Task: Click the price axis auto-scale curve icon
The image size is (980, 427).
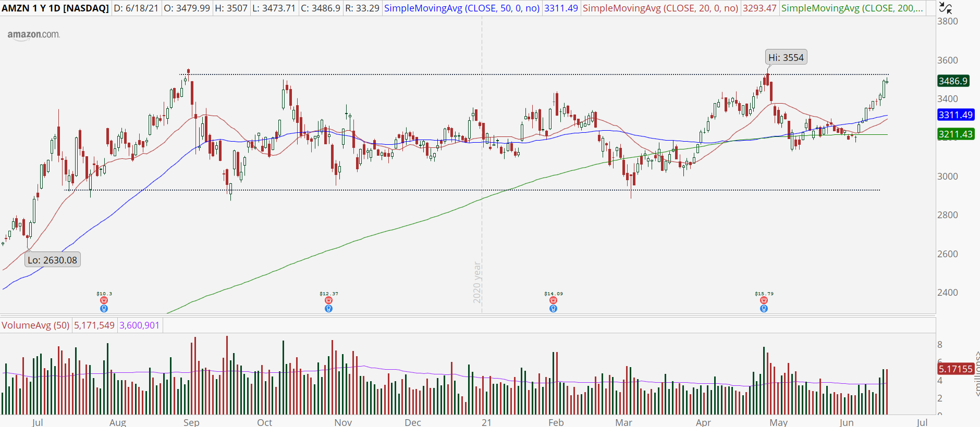Action: [x=945, y=8]
